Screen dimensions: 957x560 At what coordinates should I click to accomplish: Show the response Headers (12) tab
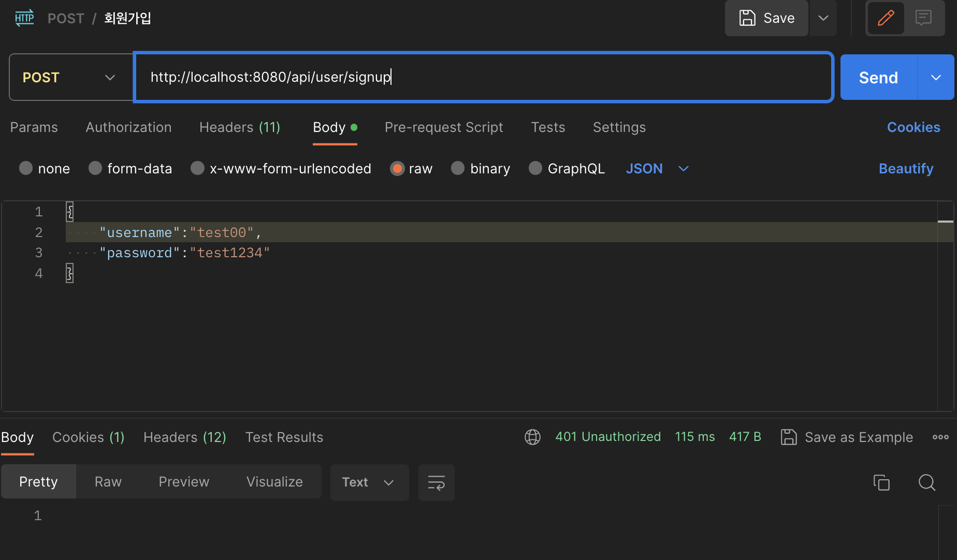(185, 437)
